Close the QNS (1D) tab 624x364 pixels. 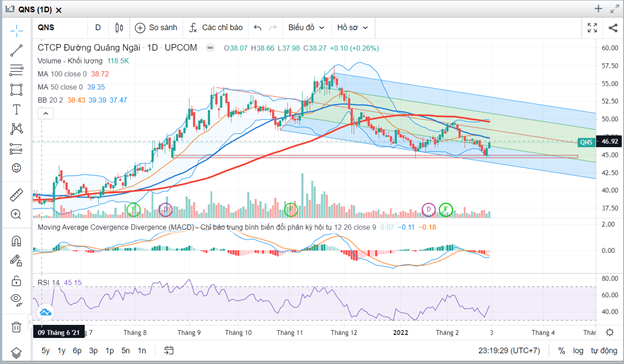pos(58,10)
